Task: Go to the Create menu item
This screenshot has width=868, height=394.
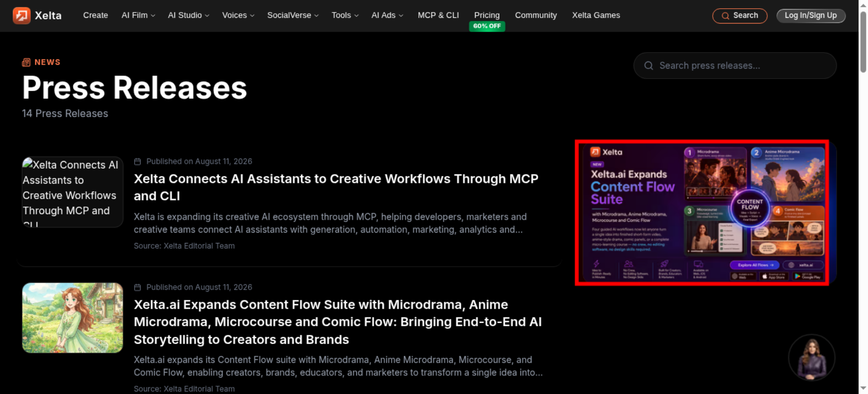Action: tap(95, 15)
